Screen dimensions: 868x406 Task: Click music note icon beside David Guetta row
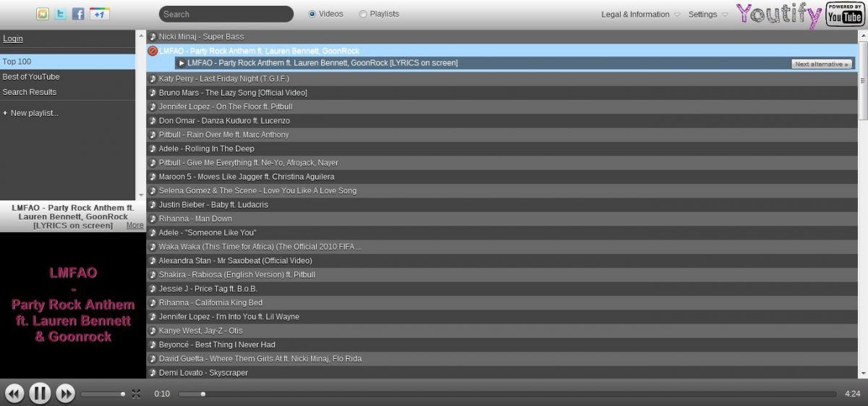(153, 359)
